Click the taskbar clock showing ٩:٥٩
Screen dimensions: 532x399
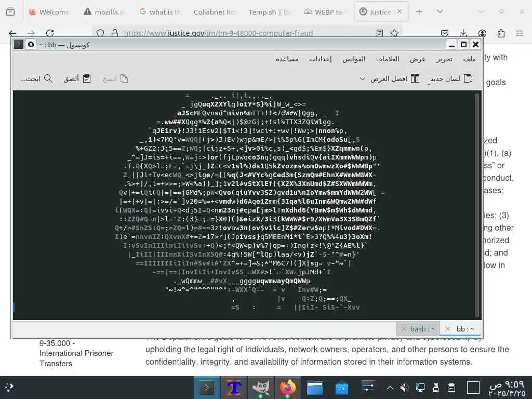tap(507, 389)
